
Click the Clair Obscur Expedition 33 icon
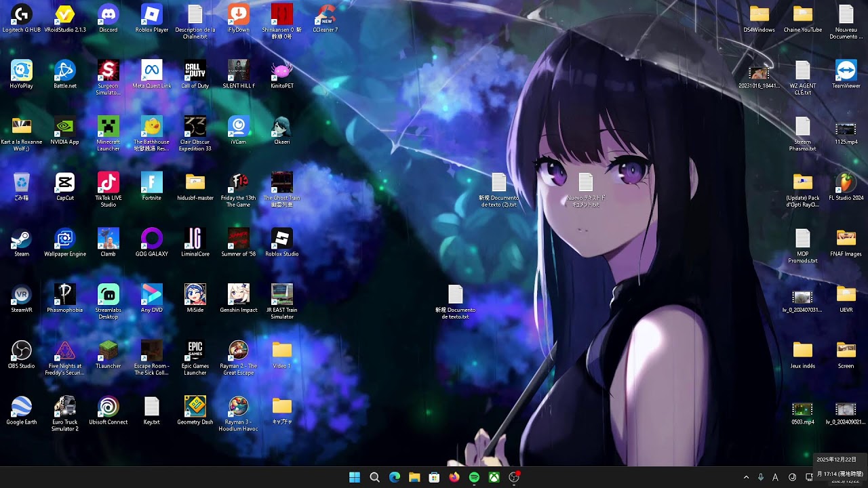click(195, 134)
